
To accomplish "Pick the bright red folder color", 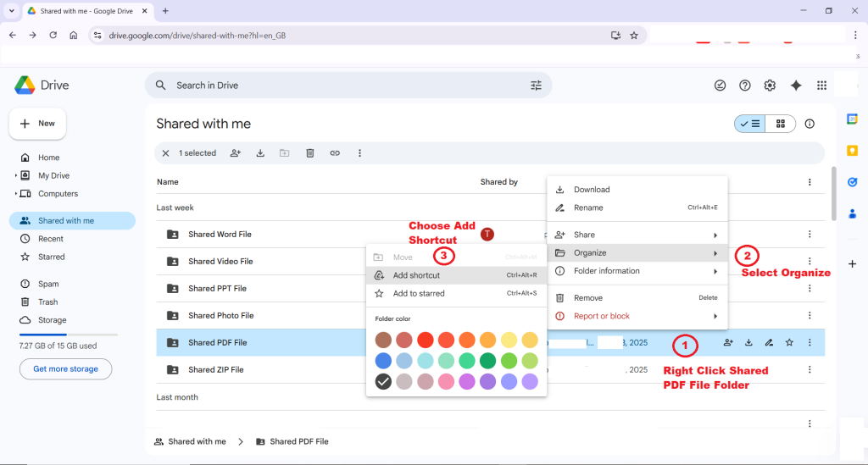I will [x=426, y=340].
